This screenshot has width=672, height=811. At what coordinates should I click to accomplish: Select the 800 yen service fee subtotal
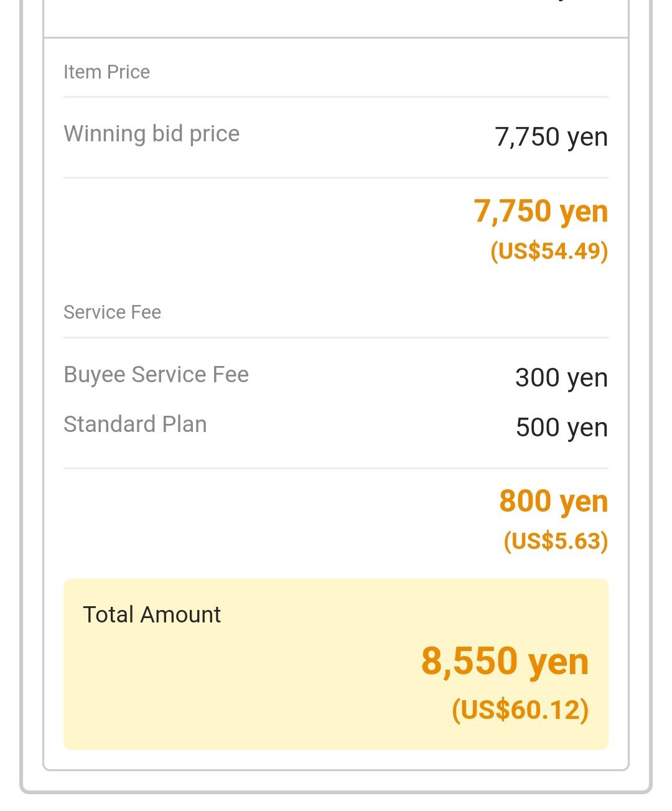pos(554,502)
